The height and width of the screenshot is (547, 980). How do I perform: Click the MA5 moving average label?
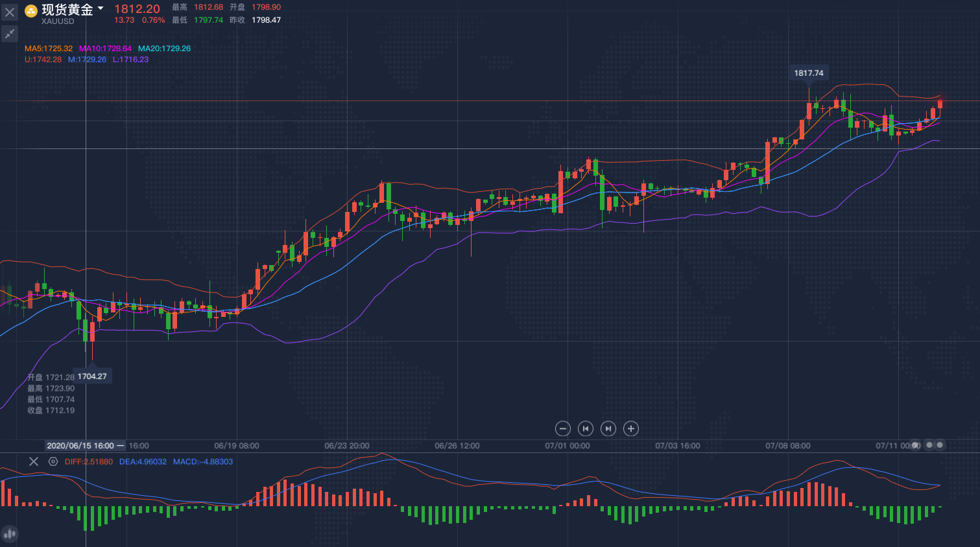(49, 49)
